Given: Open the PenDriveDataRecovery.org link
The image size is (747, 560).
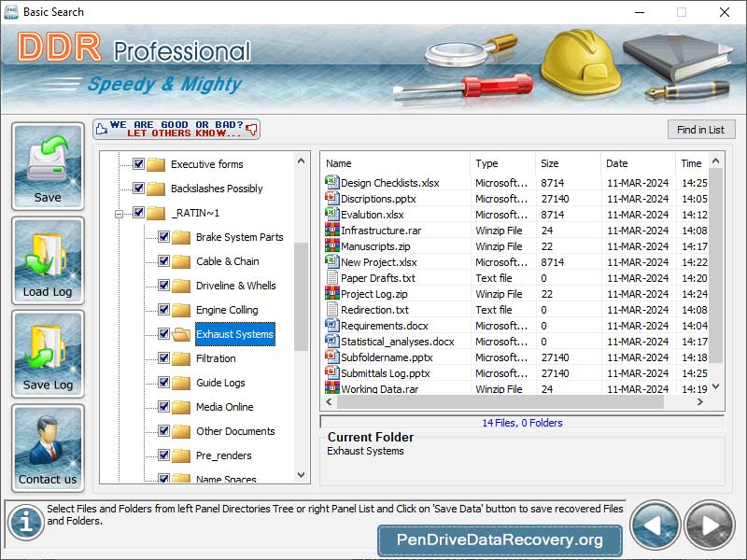Looking at the screenshot, I should point(499,539).
